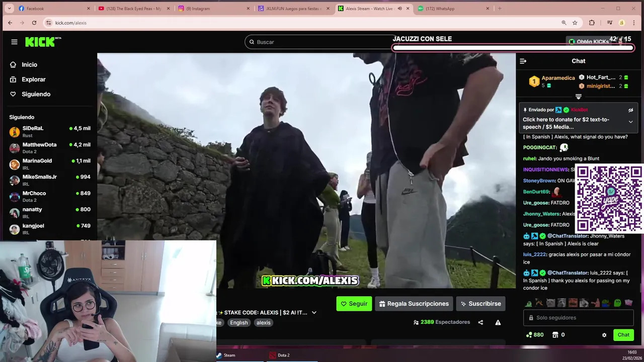Click the page zoom magnifier icon
644x362 pixels.
564,23
